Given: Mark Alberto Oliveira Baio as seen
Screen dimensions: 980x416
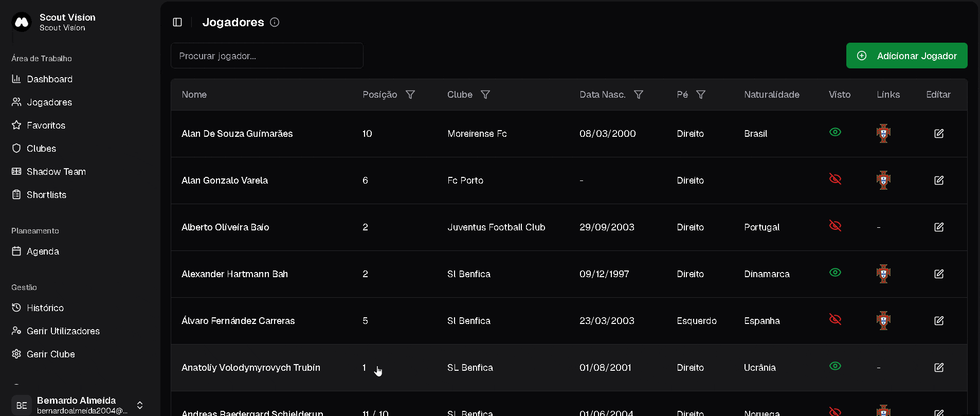Looking at the screenshot, I should 835,226.
